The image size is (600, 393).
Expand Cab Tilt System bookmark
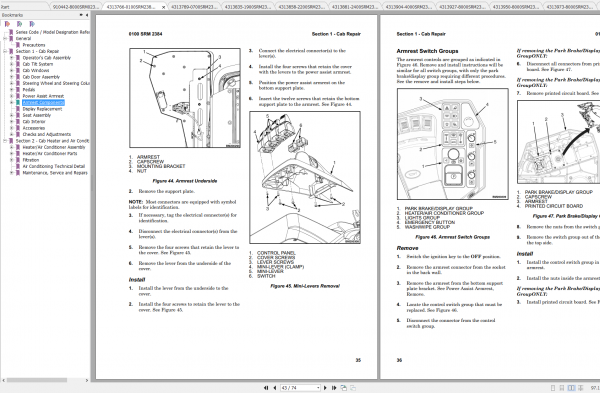click(x=11, y=64)
